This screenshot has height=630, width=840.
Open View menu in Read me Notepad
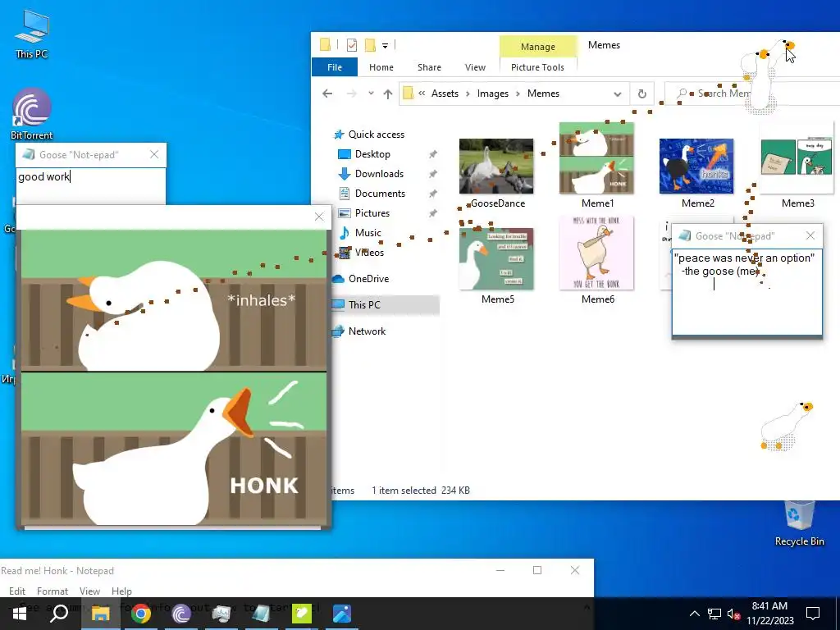[89, 591]
